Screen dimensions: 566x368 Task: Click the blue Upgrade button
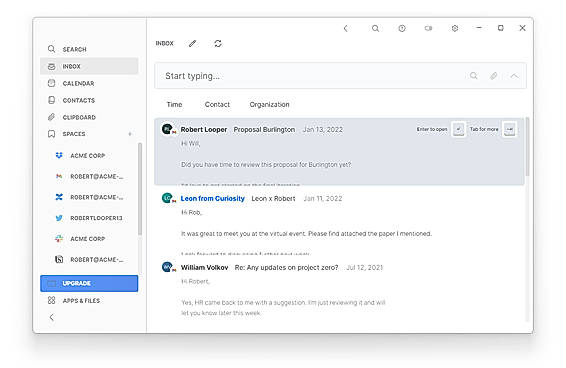click(x=89, y=283)
